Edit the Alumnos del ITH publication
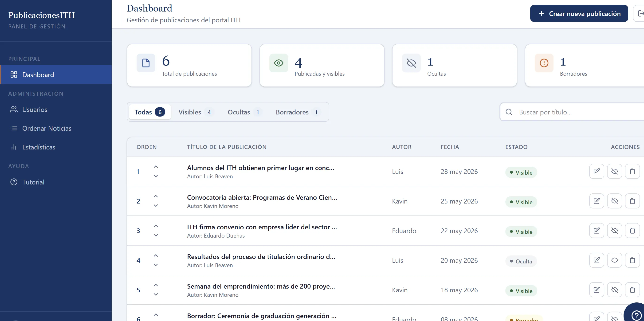Image resolution: width=644 pixels, height=321 pixels. pyautogui.click(x=597, y=172)
